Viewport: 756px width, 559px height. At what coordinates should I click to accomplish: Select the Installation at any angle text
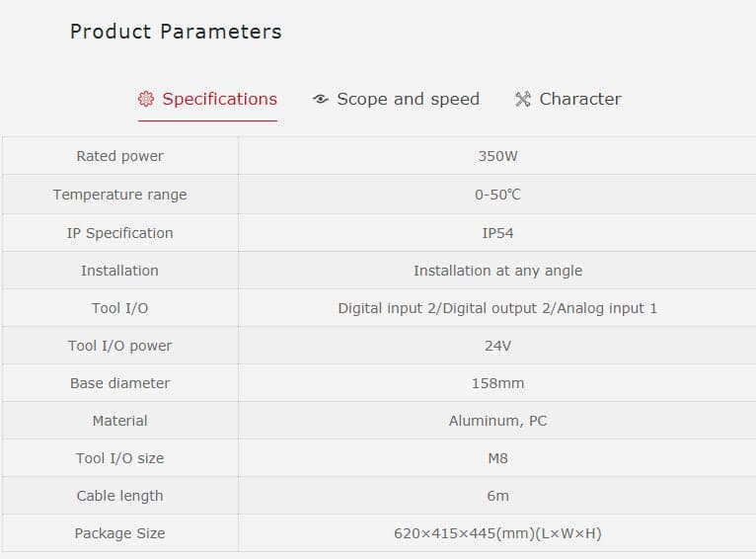click(497, 271)
